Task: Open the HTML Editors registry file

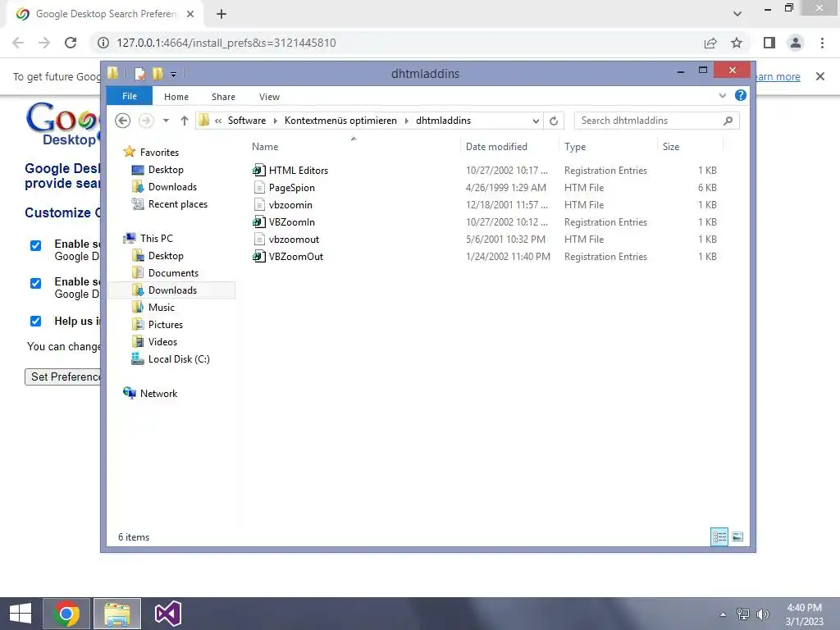Action: (298, 171)
